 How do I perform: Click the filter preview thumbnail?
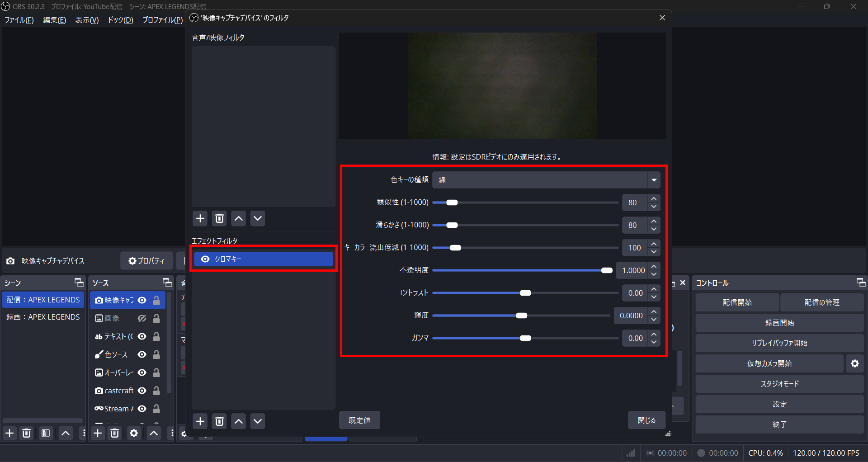click(x=502, y=86)
